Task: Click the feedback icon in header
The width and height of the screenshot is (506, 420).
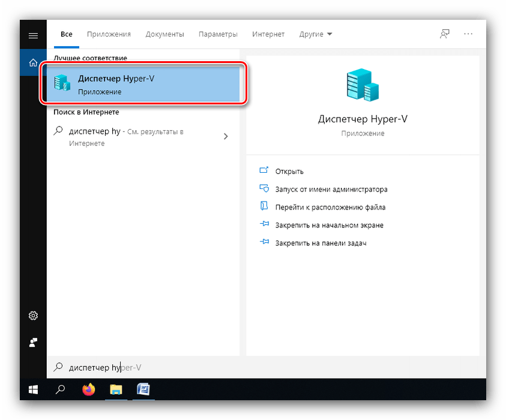Action: click(444, 34)
